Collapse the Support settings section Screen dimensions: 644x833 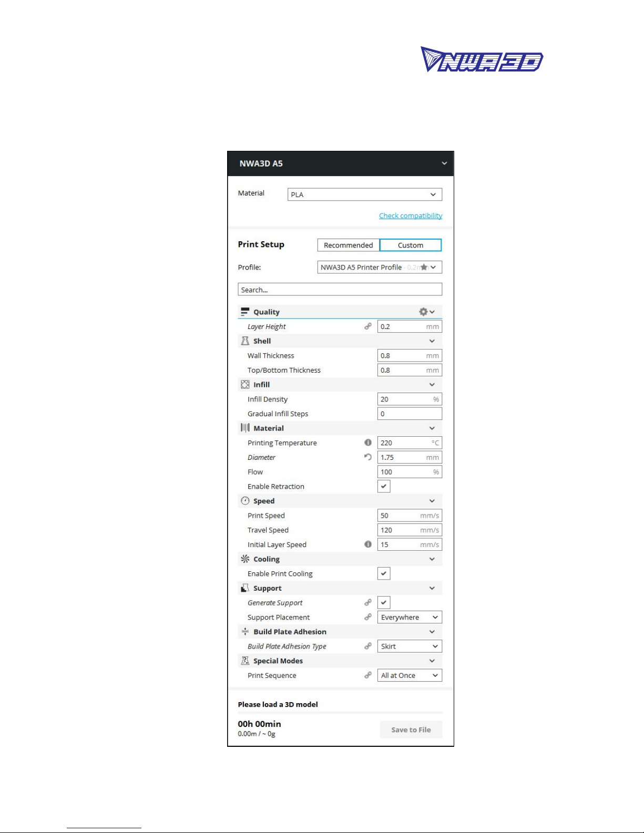click(432, 588)
